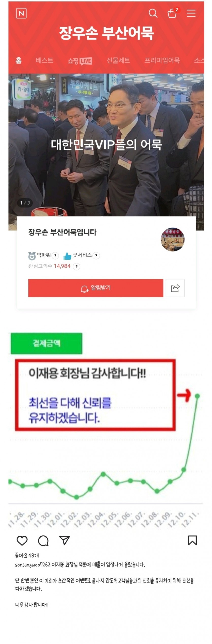The height and width of the screenshot is (644, 212).
Task: Open the hamburger menu icon
Action: tap(191, 13)
